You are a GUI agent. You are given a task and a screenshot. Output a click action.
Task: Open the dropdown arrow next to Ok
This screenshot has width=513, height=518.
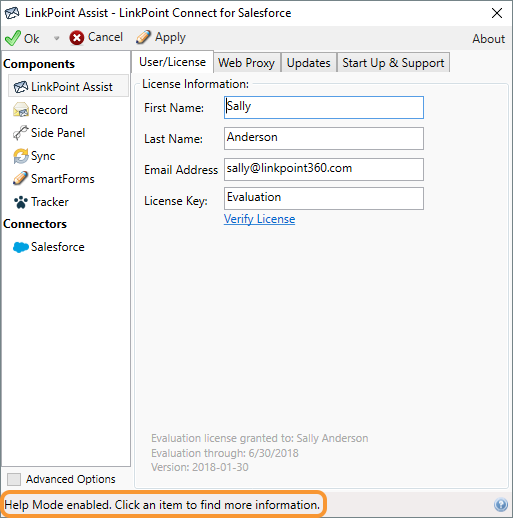click(56, 38)
